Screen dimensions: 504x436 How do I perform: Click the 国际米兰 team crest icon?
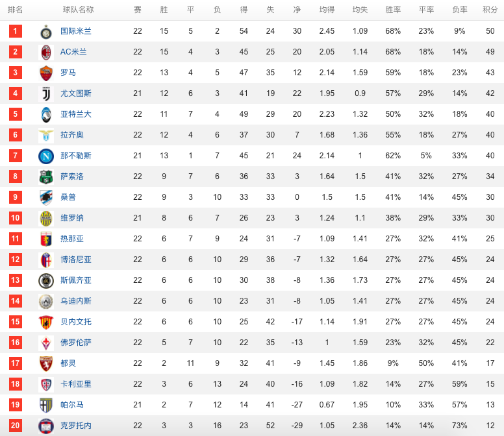pyautogui.click(x=46, y=31)
